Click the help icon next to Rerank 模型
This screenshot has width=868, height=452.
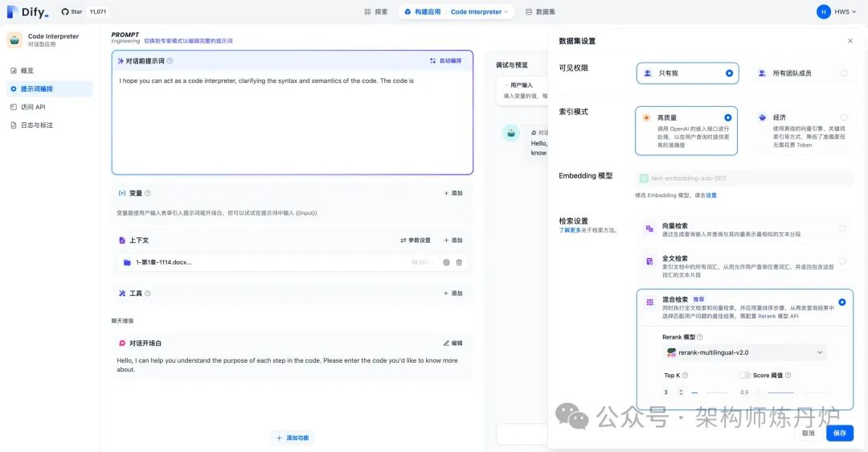pos(699,337)
